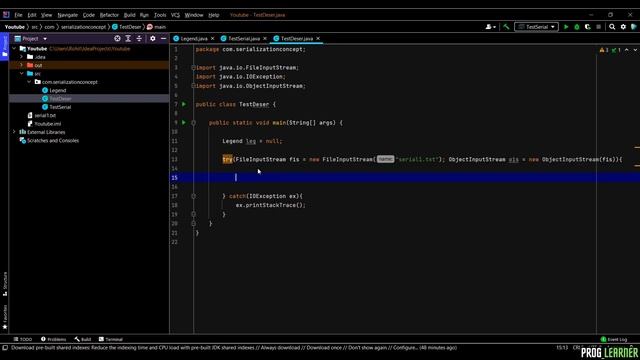Go to the next highlighted error arrow

634,50
